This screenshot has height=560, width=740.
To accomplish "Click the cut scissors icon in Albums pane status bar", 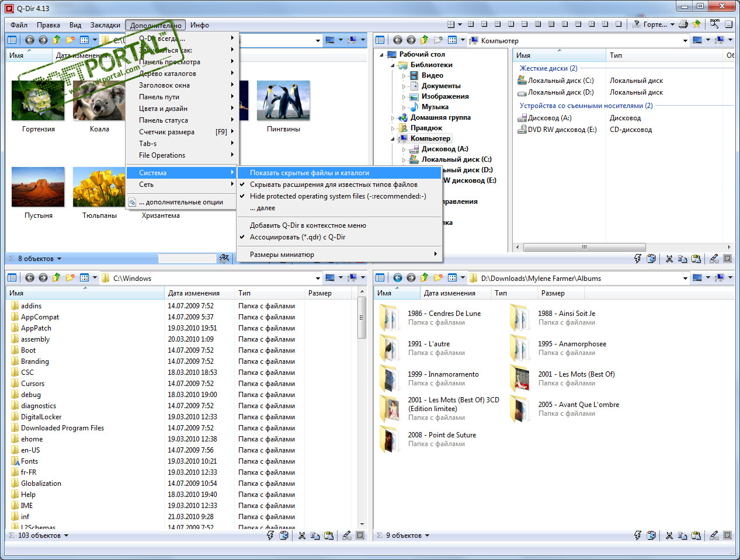I will [669, 535].
